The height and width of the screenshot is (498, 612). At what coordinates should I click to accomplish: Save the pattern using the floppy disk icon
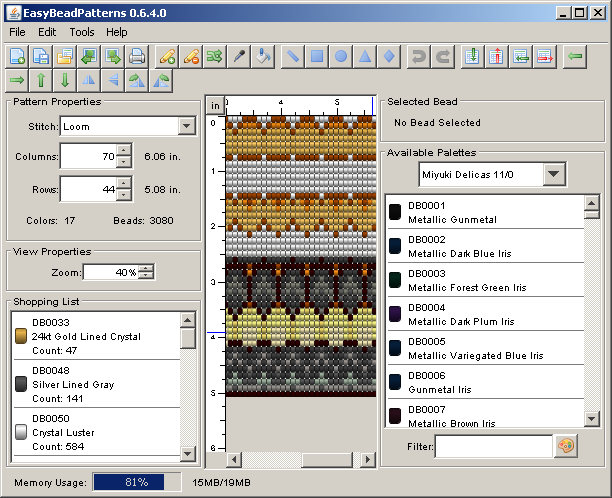click(41, 57)
